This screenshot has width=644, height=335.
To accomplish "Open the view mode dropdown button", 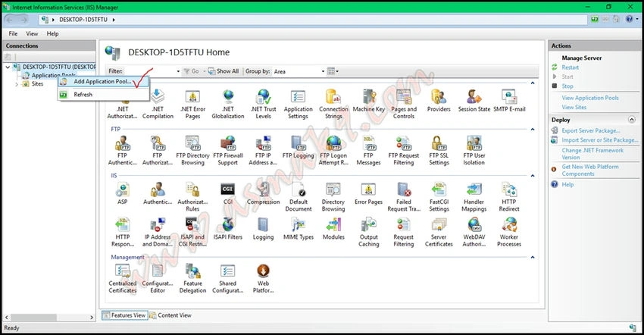I will point(333,71).
